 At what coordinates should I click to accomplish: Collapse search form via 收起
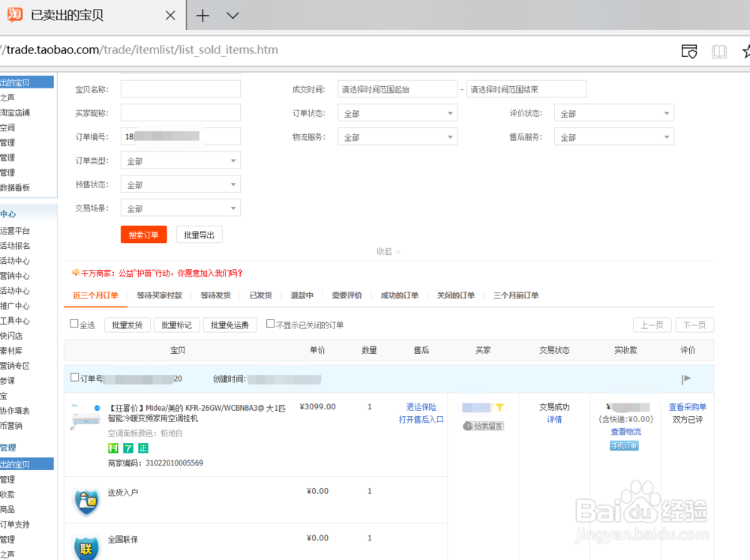pyautogui.click(x=388, y=252)
